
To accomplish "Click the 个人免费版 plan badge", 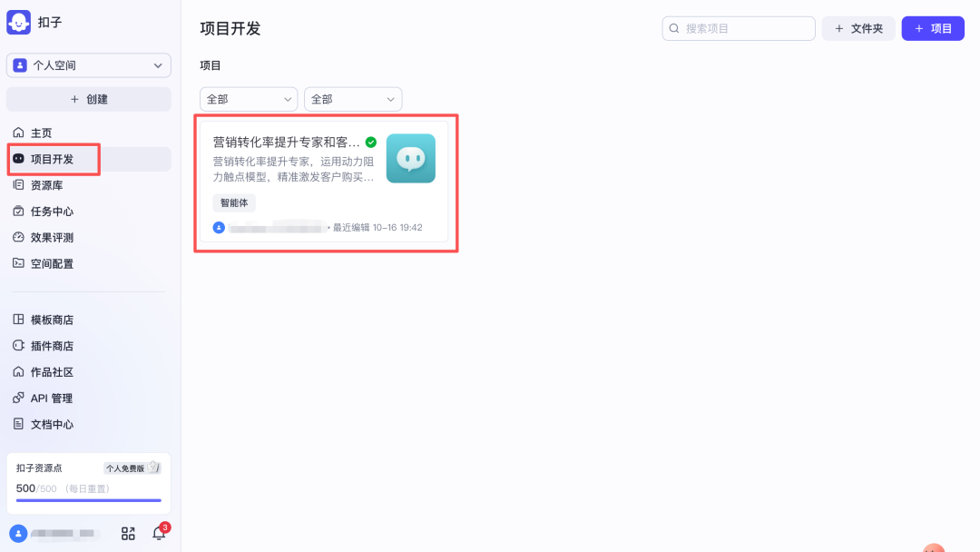I will (132, 468).
